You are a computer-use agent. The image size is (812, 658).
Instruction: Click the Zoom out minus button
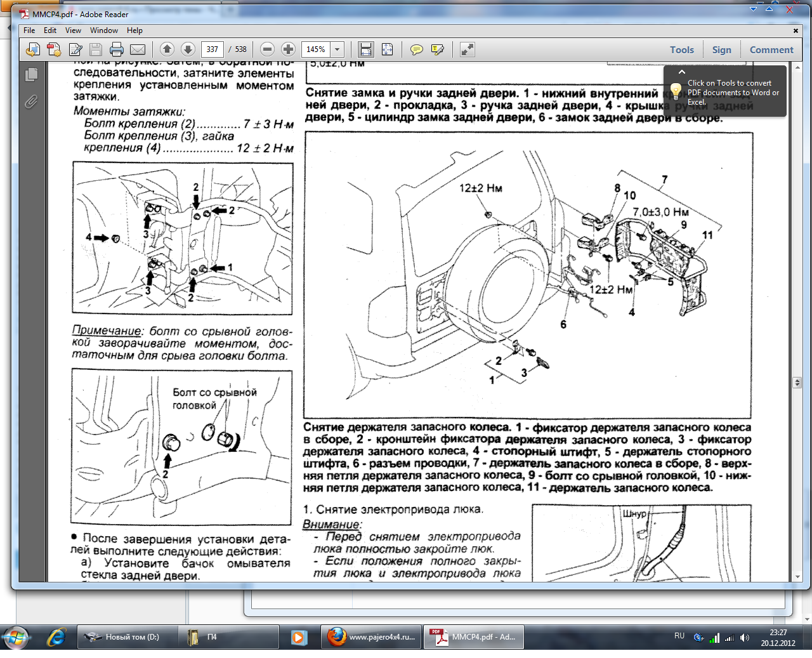[267, 49]
